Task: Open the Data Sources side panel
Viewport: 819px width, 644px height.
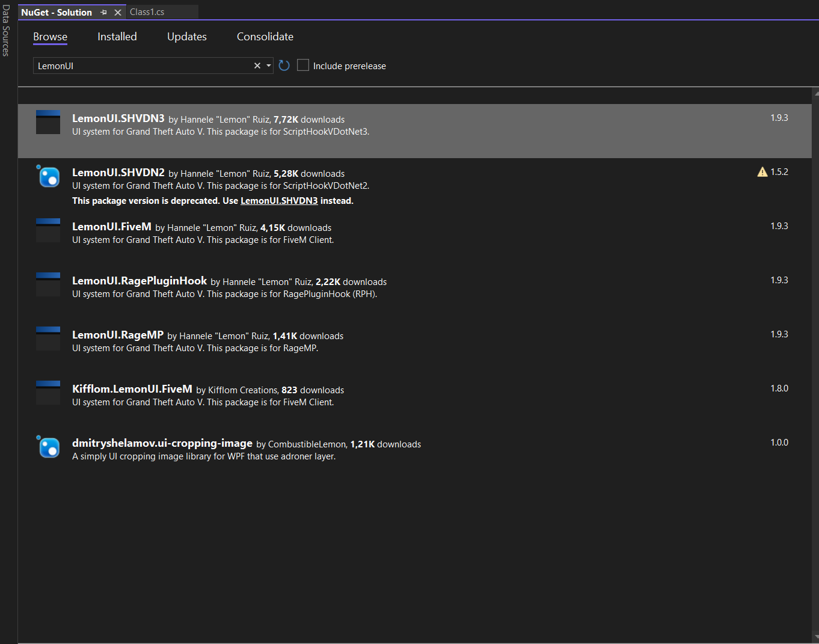Action: click(6, 31)
